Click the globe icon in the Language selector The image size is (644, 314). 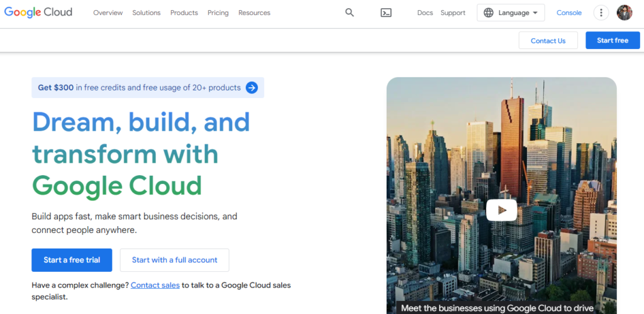(488, 13)
